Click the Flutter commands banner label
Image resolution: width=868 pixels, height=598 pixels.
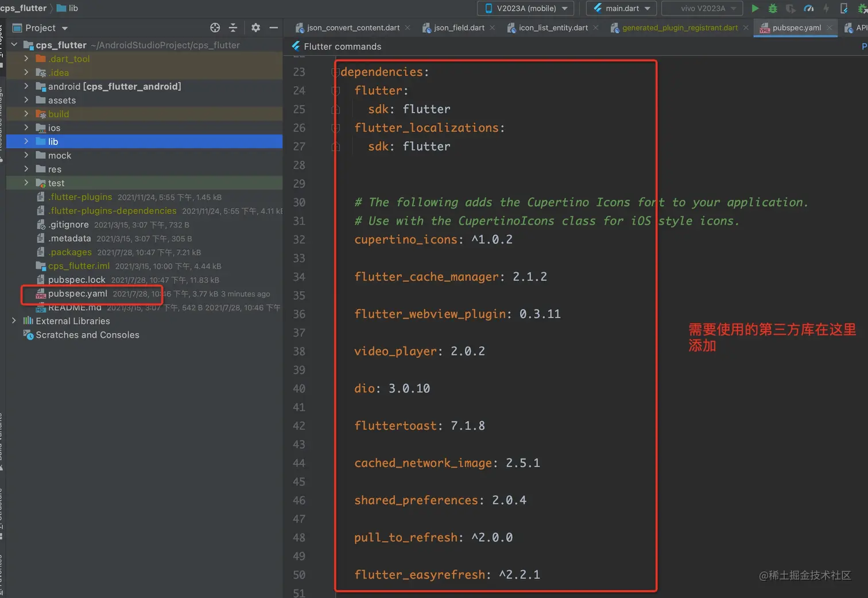click(x=342, y=47)
